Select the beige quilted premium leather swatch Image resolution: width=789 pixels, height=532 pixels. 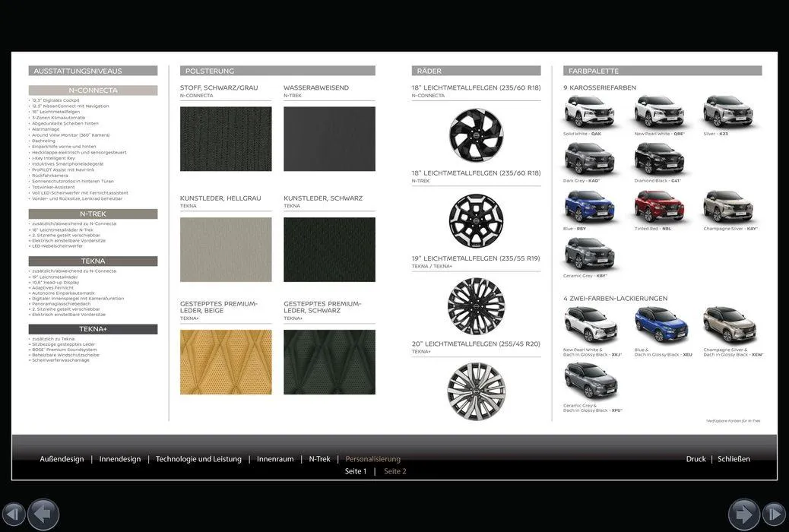point(226,362)
